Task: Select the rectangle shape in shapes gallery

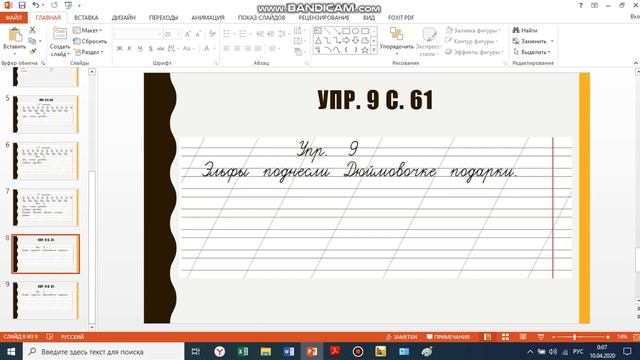Action: [346, 31]
